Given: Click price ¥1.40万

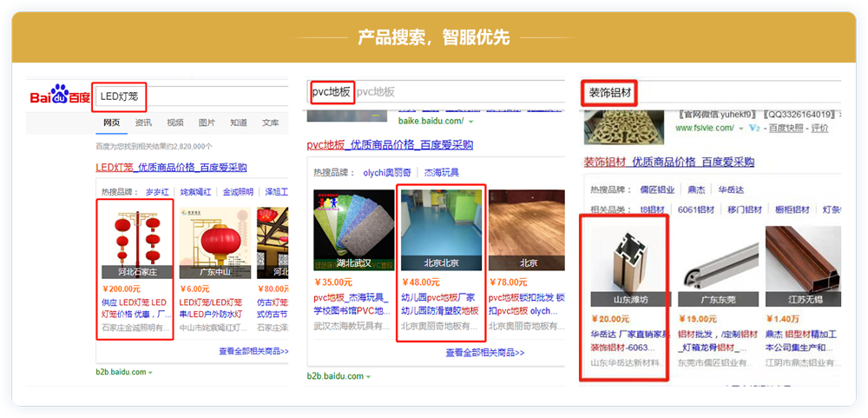Looking at the screenshot, I should pos(782,319).
